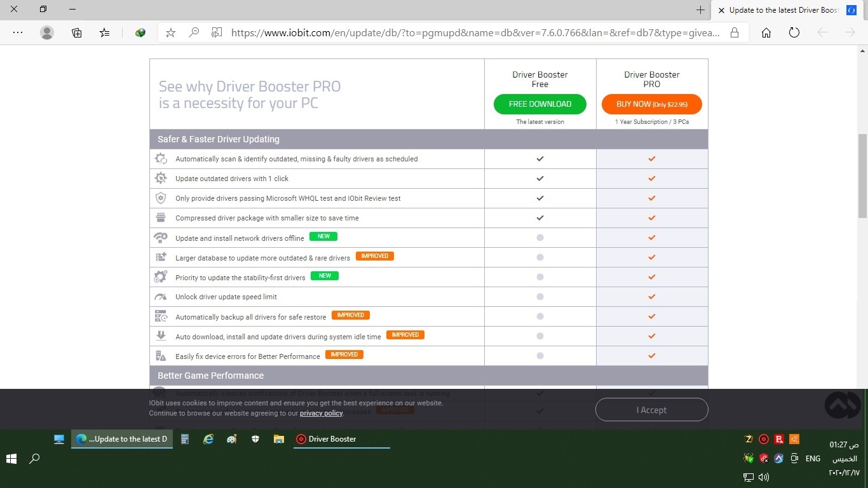Open the Edge Settings and more menu

[18, 32]
